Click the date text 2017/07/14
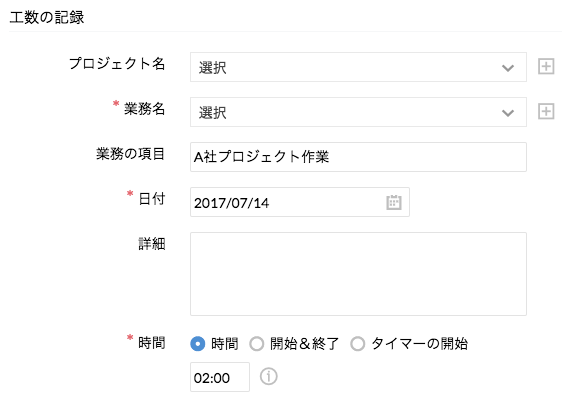The width and height of the screenshot is (562, 402). coord(231,203)
